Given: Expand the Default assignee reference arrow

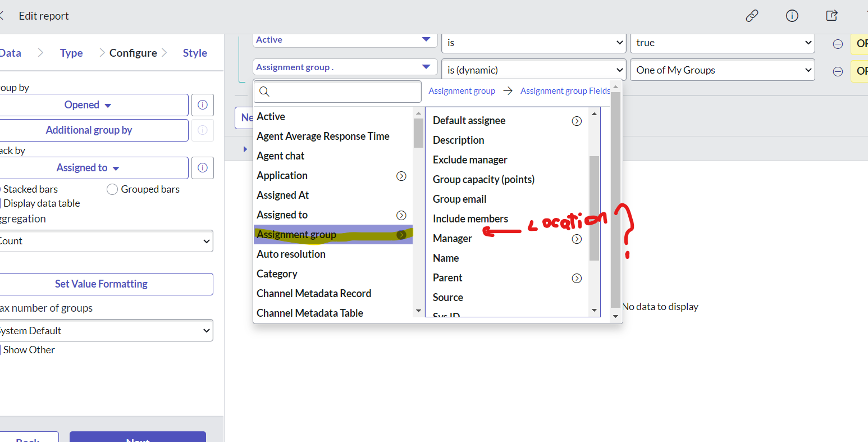Looking at the screenshot, I should click(577, 121).
